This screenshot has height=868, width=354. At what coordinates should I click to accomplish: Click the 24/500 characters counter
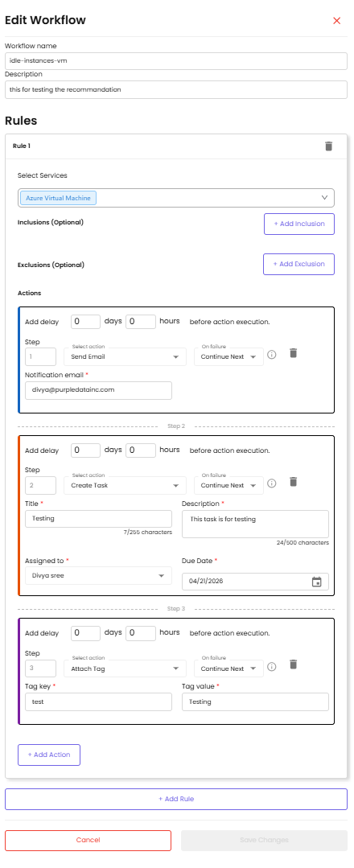[x=303, y=543]
